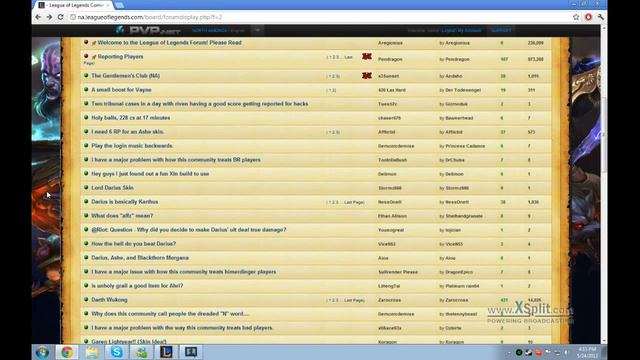
Task: Open Windows Explorer from the taskbar
Action: coord(92,352)
